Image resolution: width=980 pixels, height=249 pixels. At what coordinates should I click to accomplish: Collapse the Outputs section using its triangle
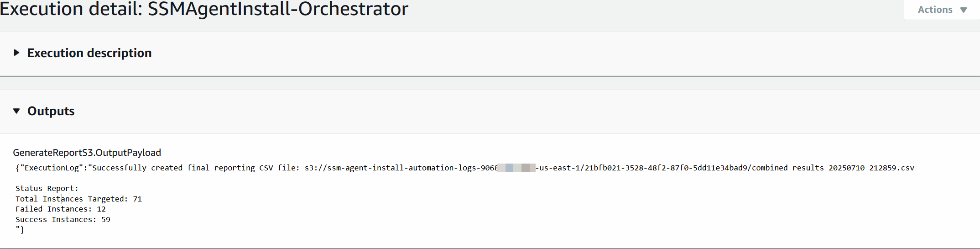[x=16, y=111]
